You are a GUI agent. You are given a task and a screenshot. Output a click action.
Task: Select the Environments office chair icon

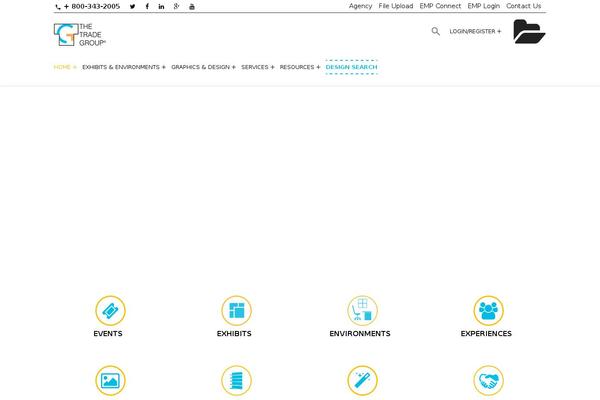362,310
